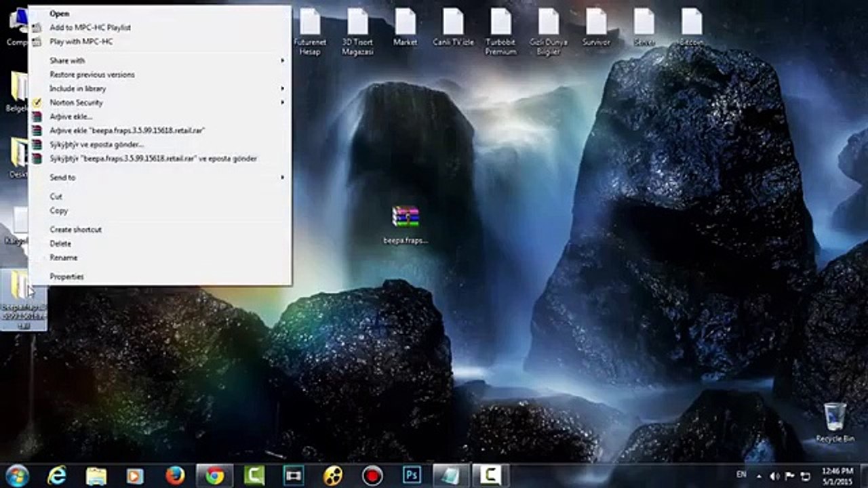Expand the Share with submenu arrow

[283, 61]
